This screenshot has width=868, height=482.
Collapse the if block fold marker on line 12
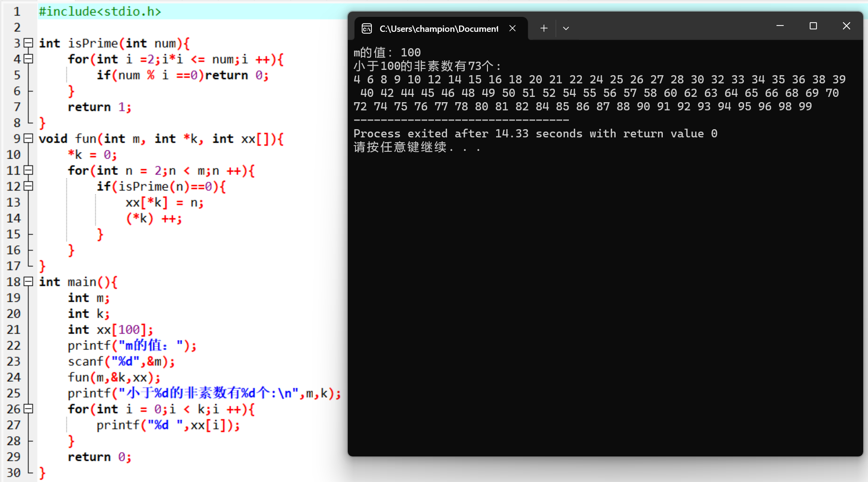28,186
